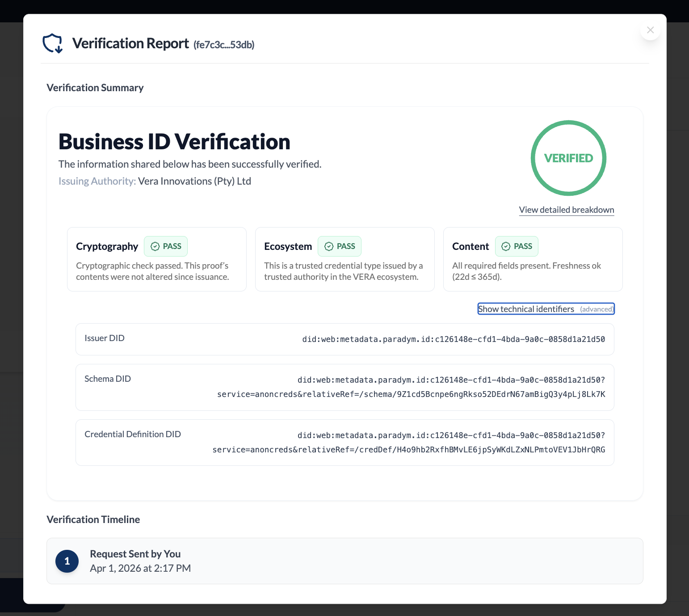Click the shield download icon in header

pos(53,43)
